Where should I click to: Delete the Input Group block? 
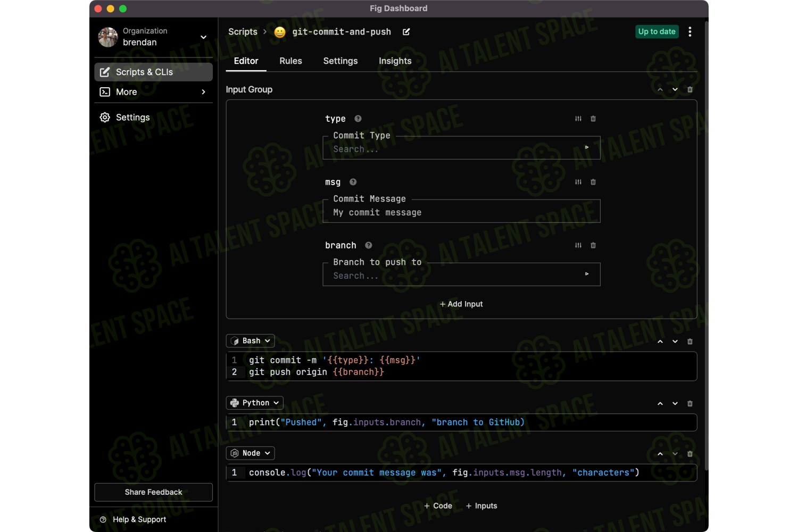coord(690,89)
